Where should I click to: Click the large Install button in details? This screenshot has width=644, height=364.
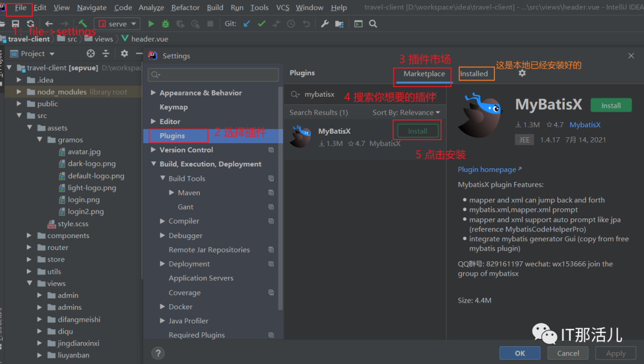coord(611,106)
